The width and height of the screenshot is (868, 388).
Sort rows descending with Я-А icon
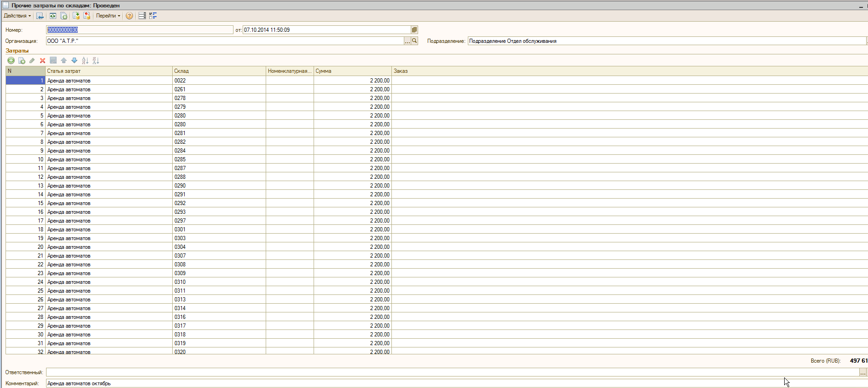tap(95, 60)
